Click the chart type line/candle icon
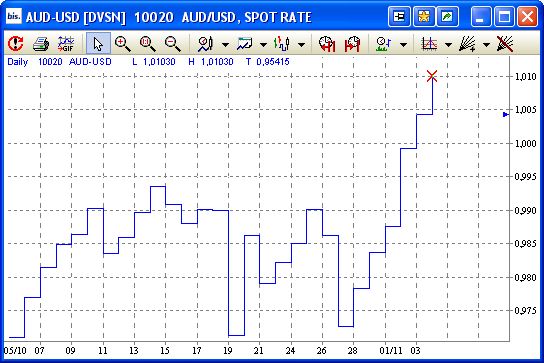This screenshot has width=544, height=363. coord(205,44)
